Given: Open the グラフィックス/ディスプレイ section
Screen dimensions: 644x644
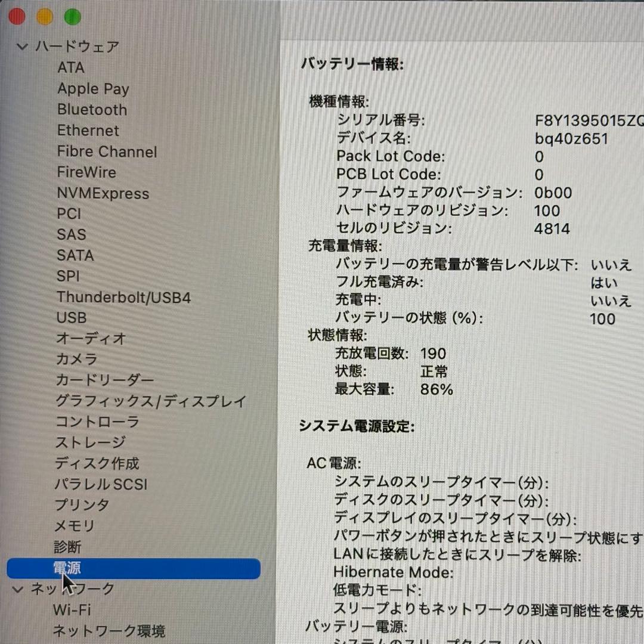Looking at the screenshot, I should coord(150,401).
